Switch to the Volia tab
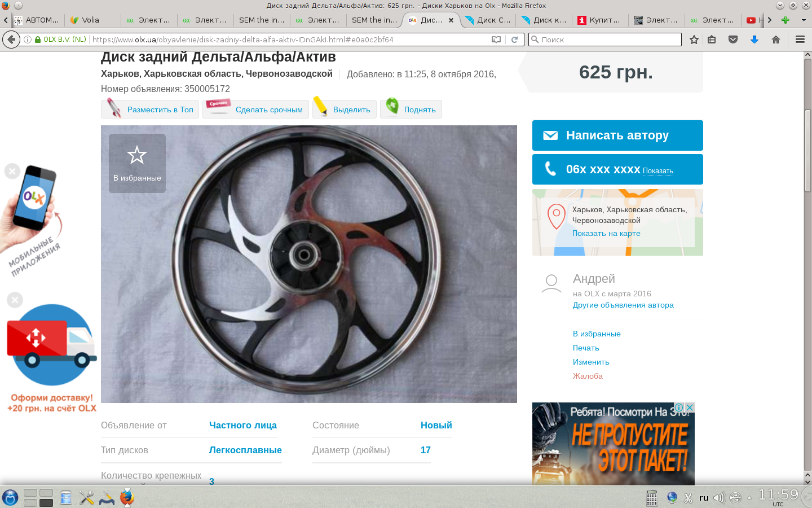This screenshot has width=812, height=508. coord(90,20)
